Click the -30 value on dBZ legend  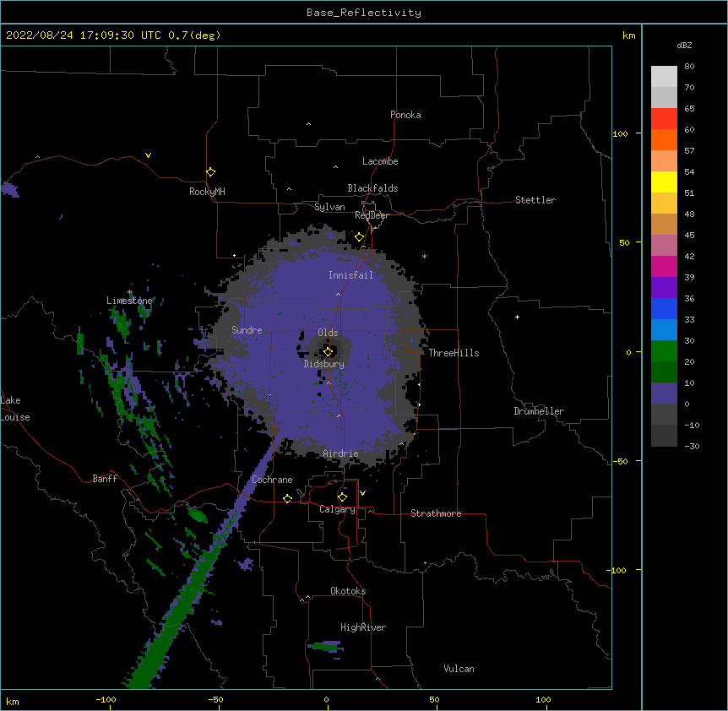(x=692, y=446)
